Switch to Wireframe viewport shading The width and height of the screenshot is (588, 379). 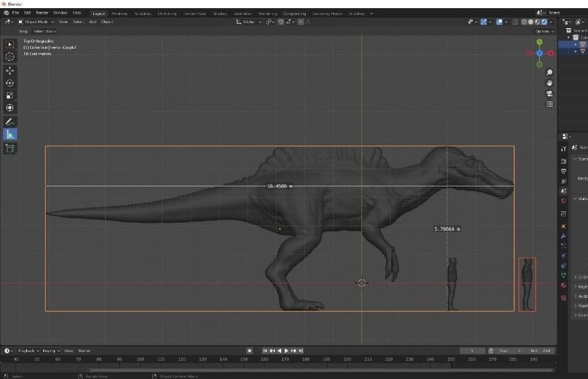click(524, 22)
